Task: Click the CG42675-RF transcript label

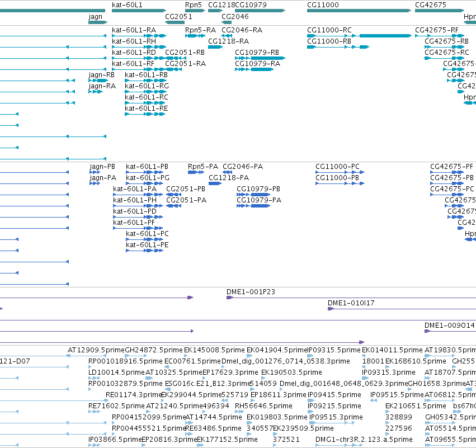Action: [x=437, y=30]
